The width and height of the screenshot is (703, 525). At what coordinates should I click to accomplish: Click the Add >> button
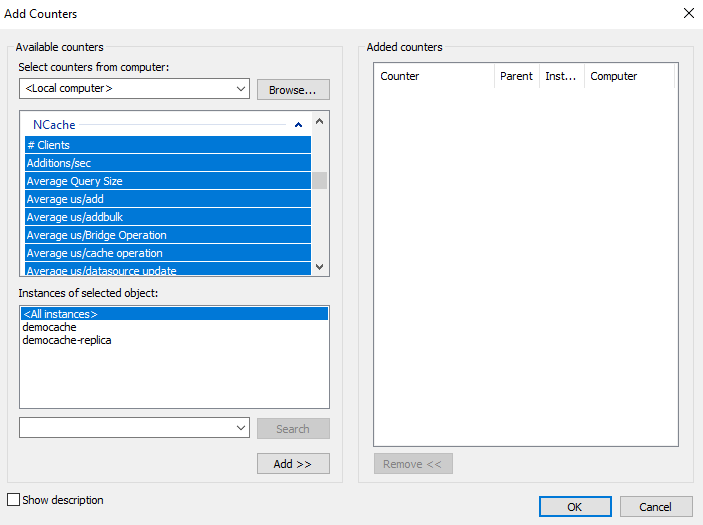click(293, 464)
